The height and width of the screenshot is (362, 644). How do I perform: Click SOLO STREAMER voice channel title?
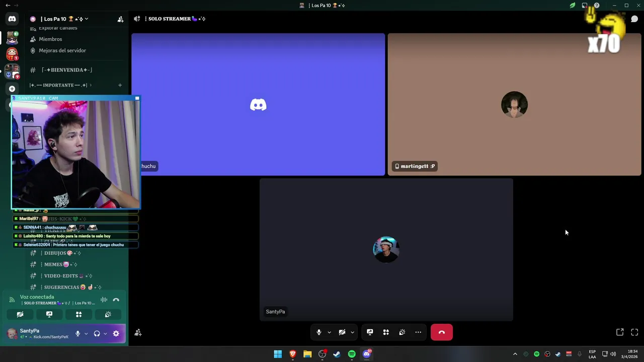(x=174, y=19)
